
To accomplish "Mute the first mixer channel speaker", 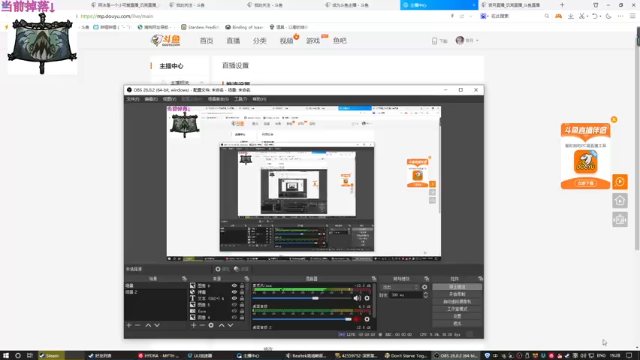I will pos(357,298).
